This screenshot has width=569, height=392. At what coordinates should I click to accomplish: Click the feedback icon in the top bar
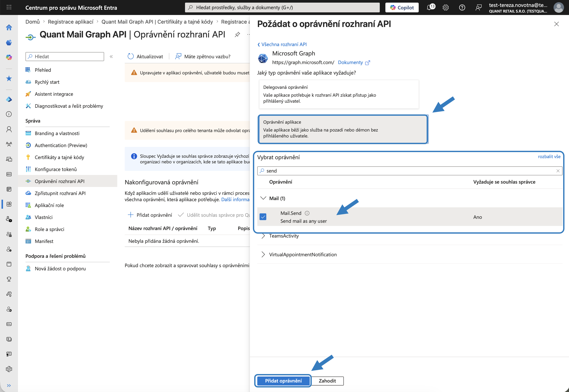[x=478, y=8]
